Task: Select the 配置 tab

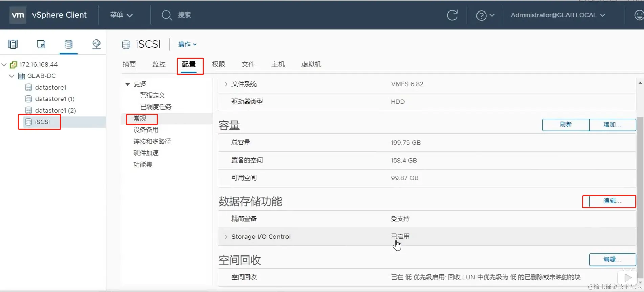Action: 189,64
